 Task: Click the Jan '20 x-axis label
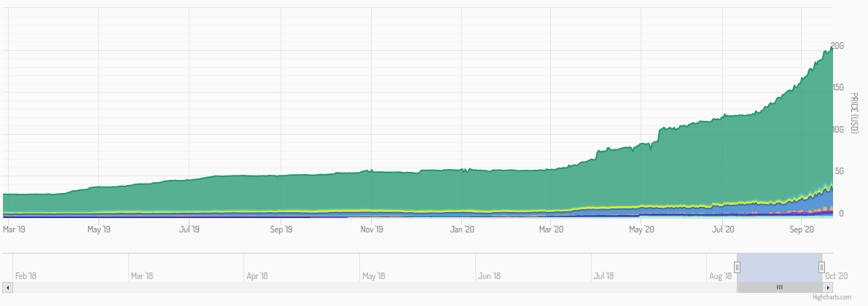click(462, 229)
